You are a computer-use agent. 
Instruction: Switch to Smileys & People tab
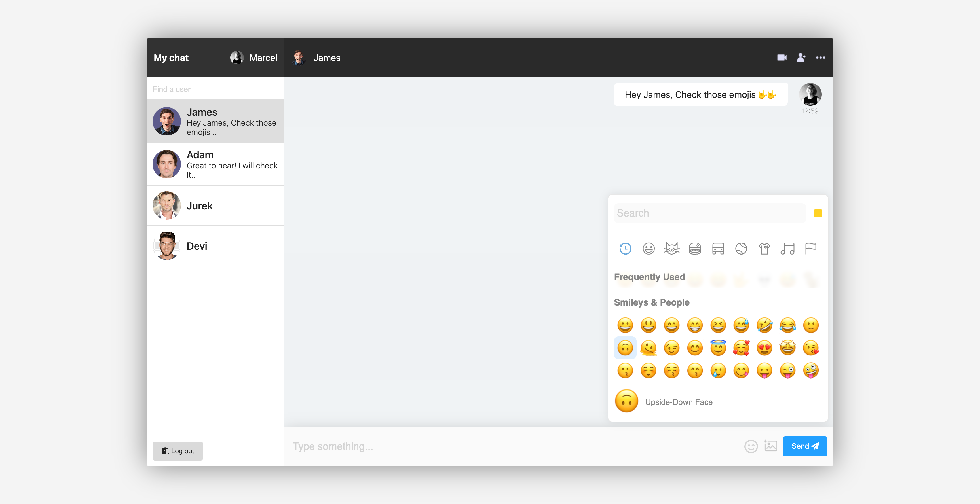coord(649,248)
